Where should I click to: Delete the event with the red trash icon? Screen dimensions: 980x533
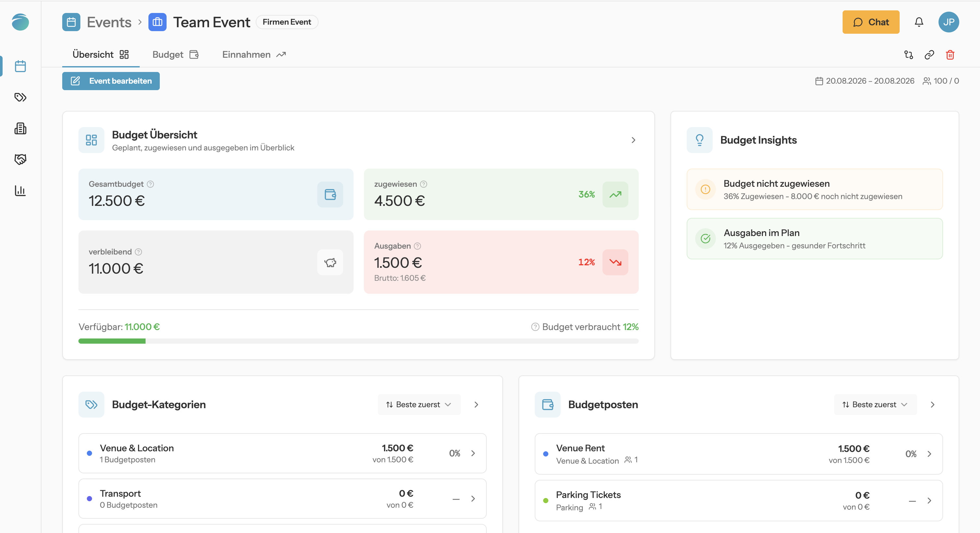click(950, 55)
